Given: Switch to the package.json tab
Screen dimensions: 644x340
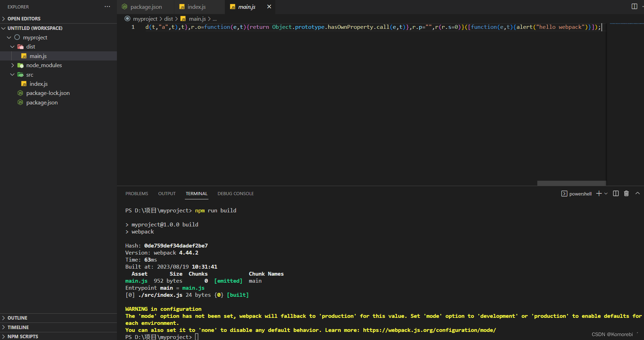Looking at the screenshot, I should pos(146,7).
